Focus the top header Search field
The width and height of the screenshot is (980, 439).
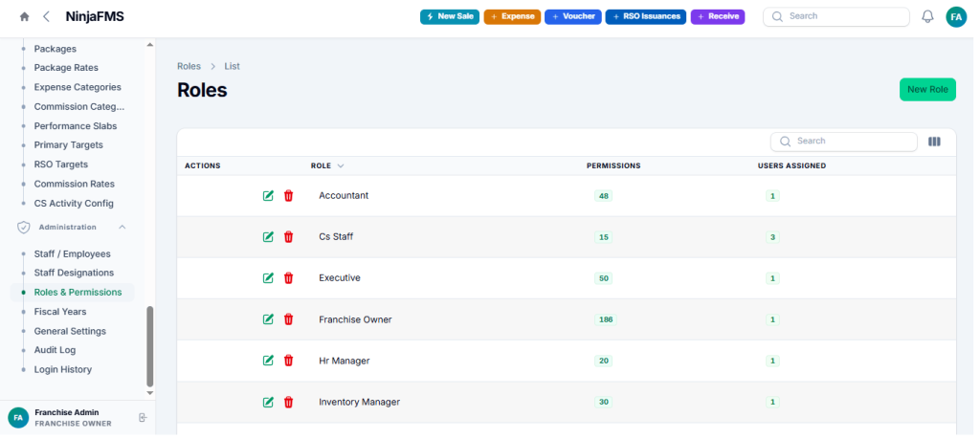tap(836, 17)
